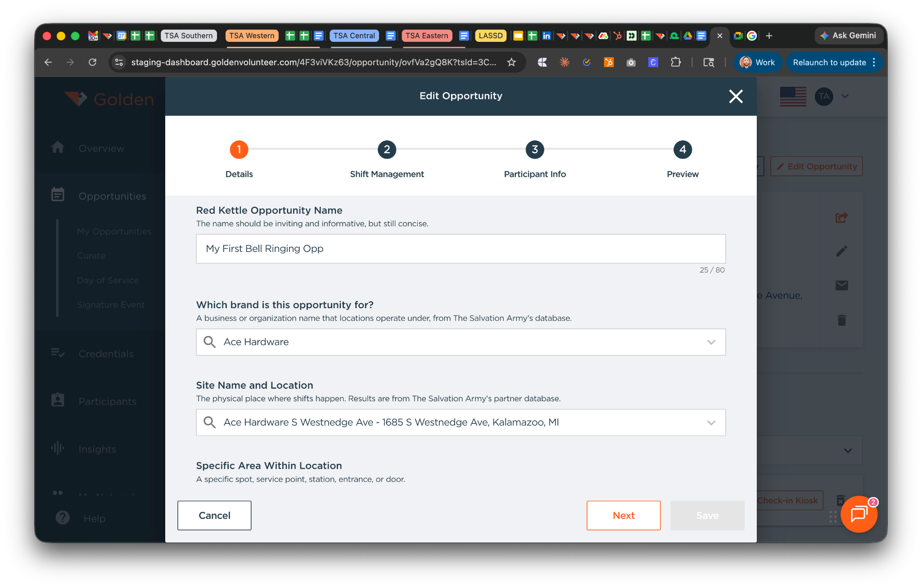This screenshot has width=922, height=588.
Task: Go to step 3 Participant Info
Action: click(x=534, y=150)
